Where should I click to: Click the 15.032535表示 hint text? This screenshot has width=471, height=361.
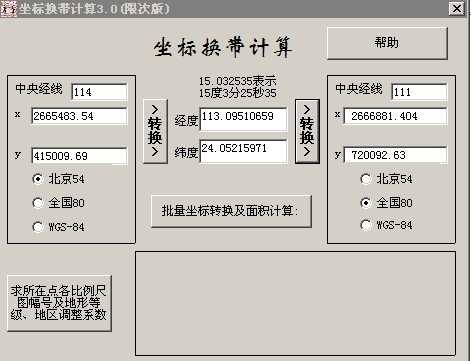point(238,81)
